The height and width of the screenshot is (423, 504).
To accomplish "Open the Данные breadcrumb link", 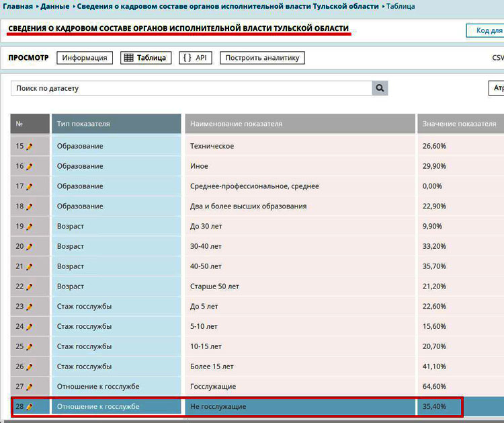I will point(54,6).
